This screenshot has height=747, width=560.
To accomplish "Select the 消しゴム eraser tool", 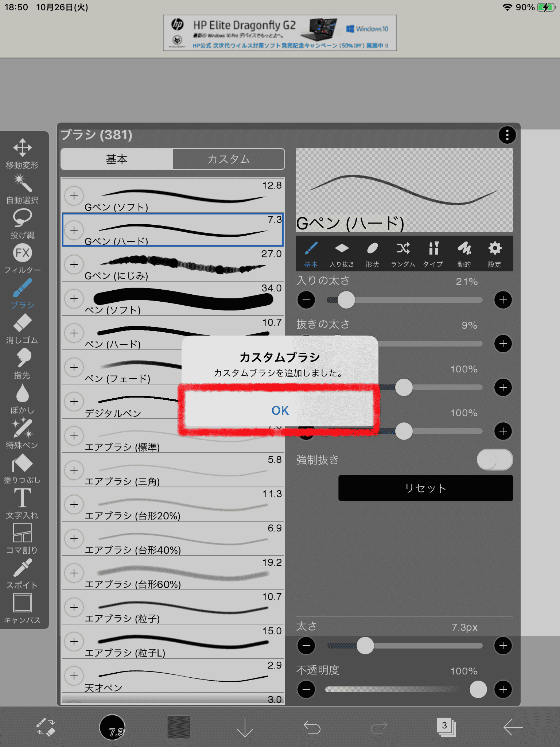I will point(22,328).
